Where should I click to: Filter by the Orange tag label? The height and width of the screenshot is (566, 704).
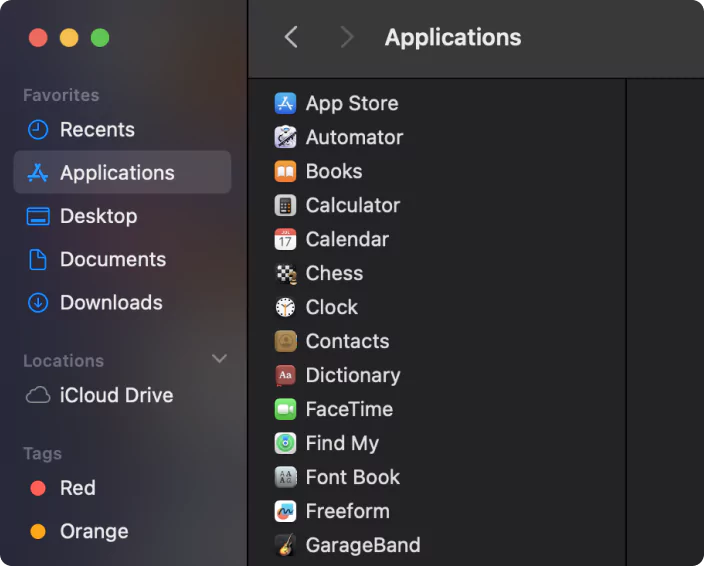pos(94,531)
